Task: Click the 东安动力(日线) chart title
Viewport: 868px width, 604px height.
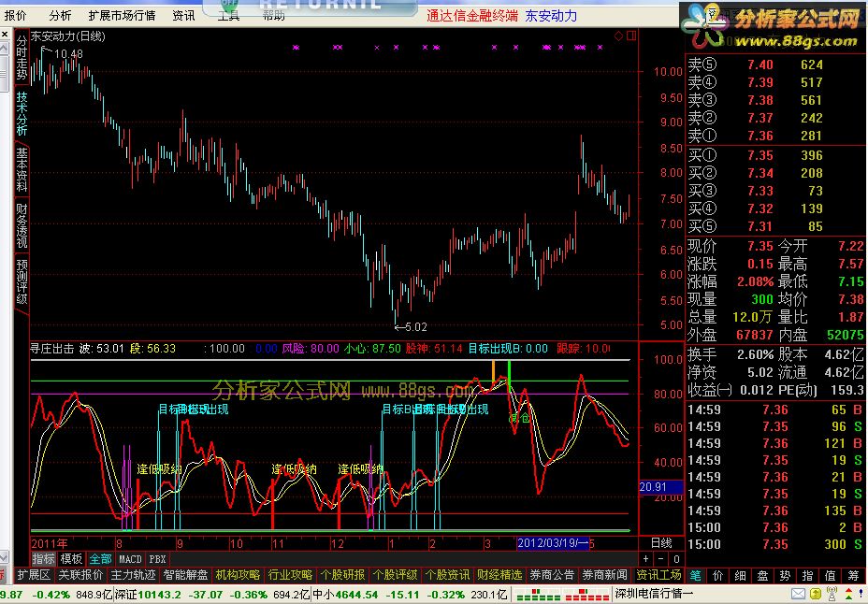Action: pyautogui.click(x=67, y=36)
